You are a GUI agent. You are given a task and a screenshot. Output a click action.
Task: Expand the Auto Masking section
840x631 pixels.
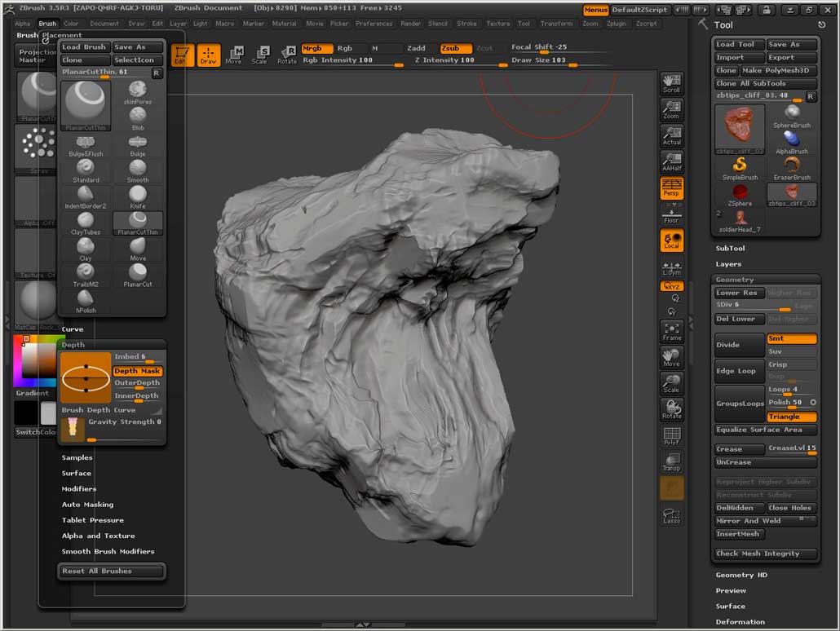(87, 505)
